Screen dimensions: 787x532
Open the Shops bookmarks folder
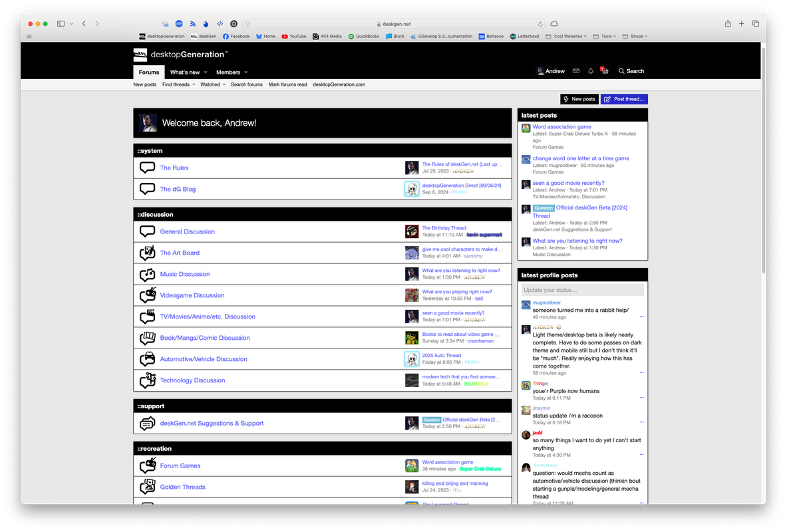click(x=635, y=36)
